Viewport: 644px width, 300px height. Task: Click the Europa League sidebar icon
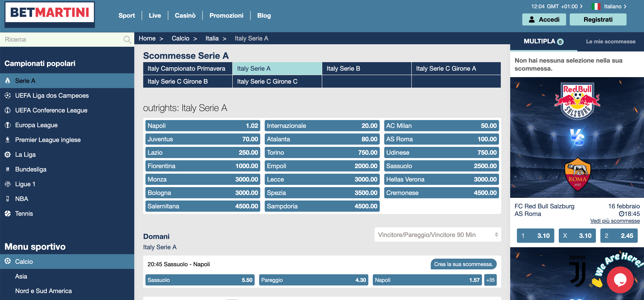(x=8, y=125)
